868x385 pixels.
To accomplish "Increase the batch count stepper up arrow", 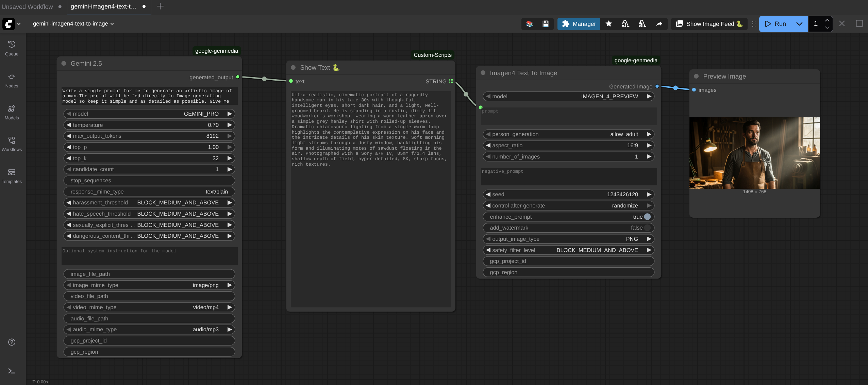I will 827,20.
